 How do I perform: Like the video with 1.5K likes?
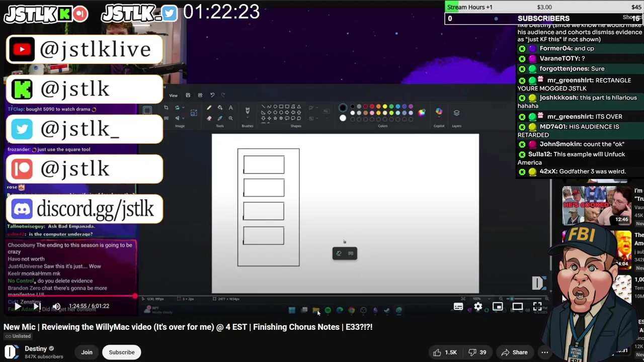pyautogui.click(x=445, y=352)
